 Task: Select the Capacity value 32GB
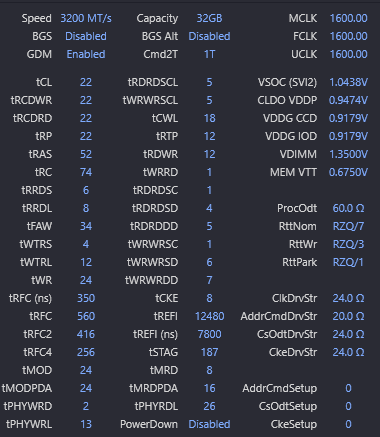coord(209,18)
